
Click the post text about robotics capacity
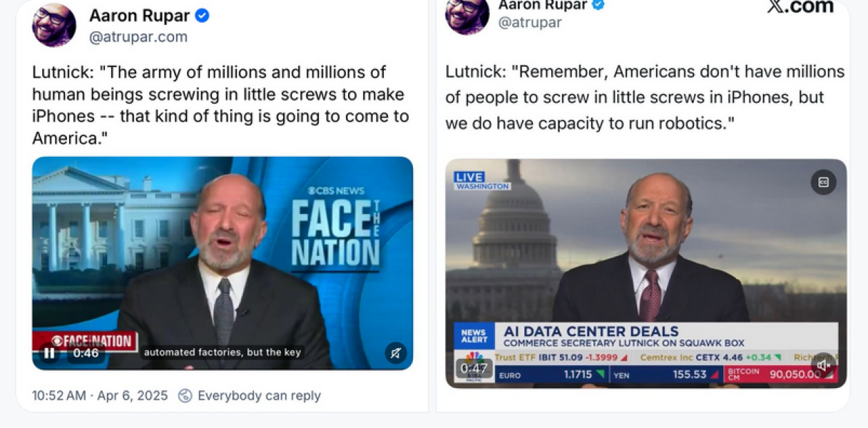[x=645, y=97]
